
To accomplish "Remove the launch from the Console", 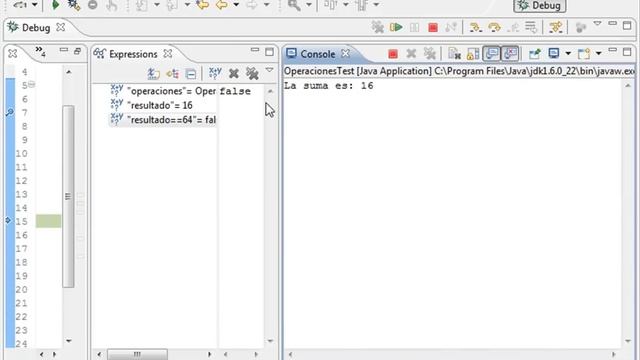I will 411,54.
